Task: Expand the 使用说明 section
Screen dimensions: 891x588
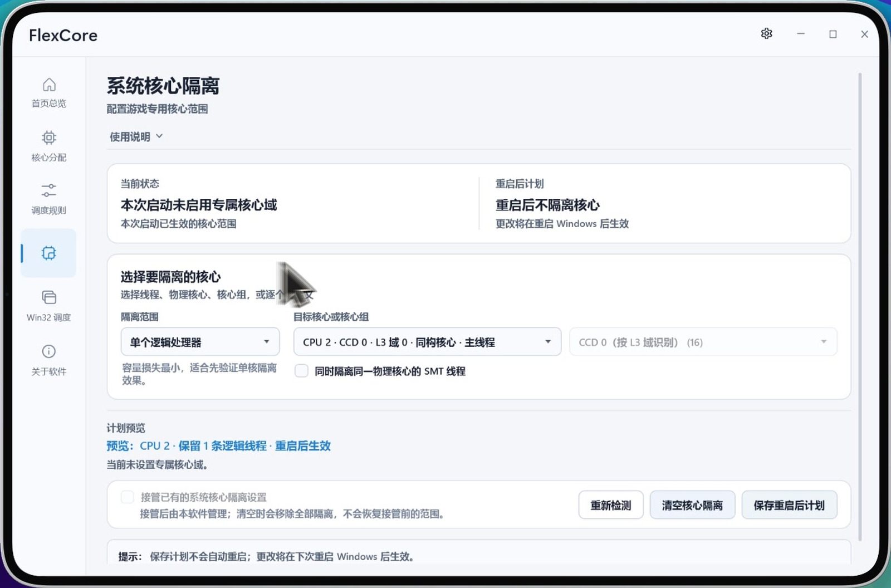Action: pos(136,136)
